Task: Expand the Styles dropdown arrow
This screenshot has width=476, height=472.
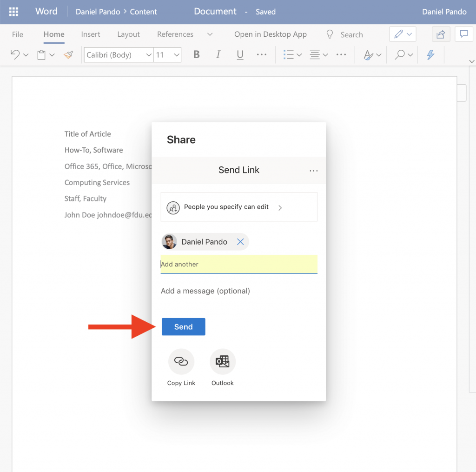Action: tap(378, 55)
